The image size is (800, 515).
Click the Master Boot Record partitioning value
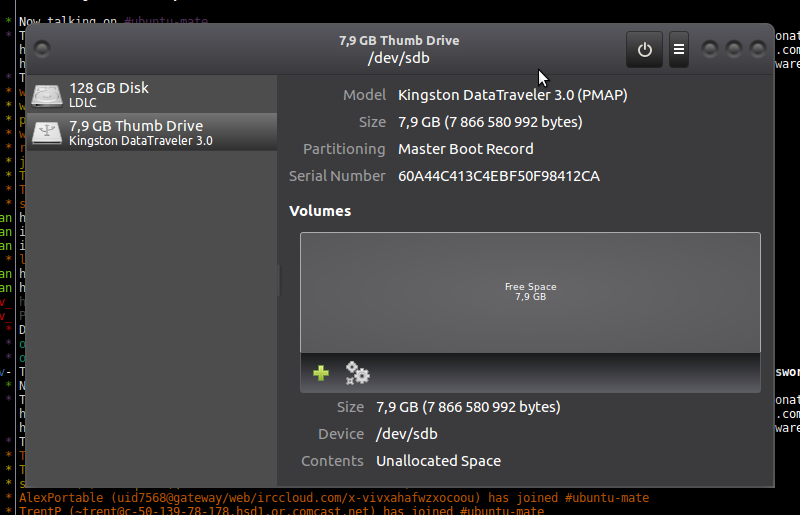point(465,149)
